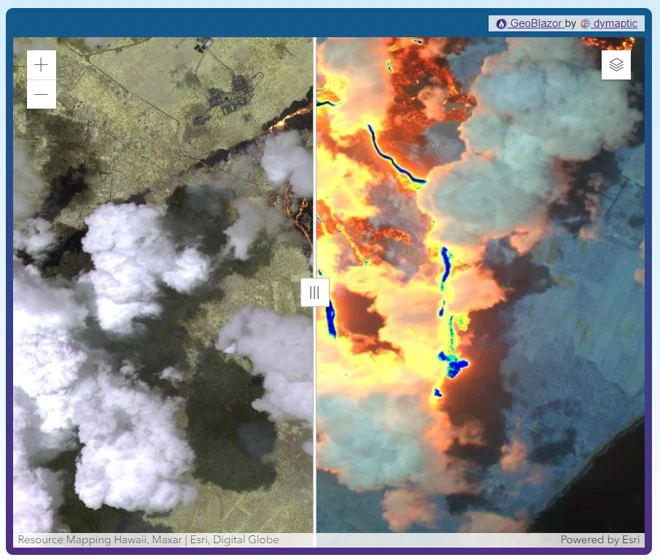The image size is (660, 560).
Task: Zoom out with the minus button
Action: [x=41, y=94]
